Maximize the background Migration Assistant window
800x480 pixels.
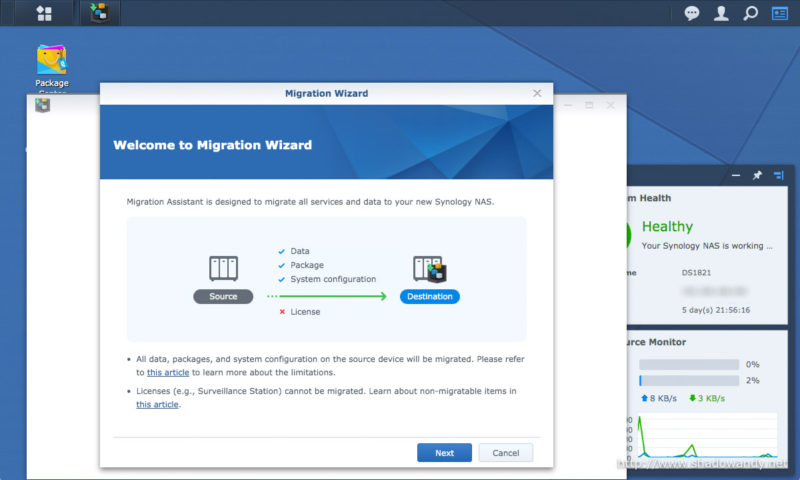[589, 105]
